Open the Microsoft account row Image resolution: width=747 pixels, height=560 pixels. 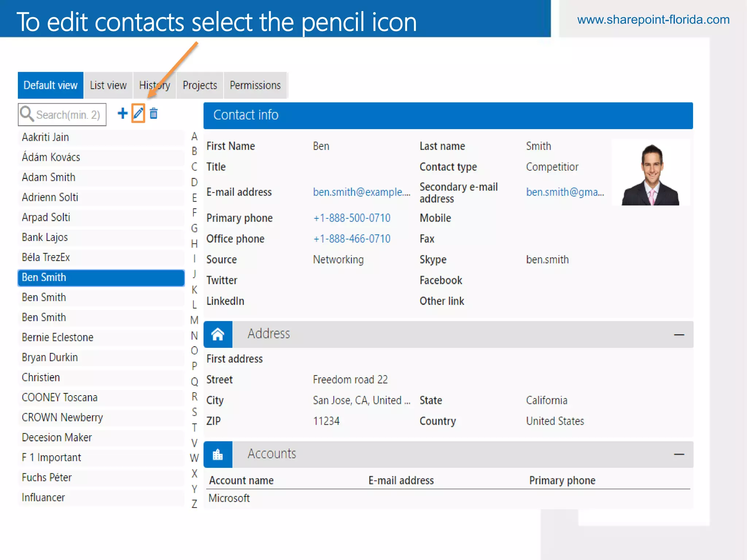449,498
